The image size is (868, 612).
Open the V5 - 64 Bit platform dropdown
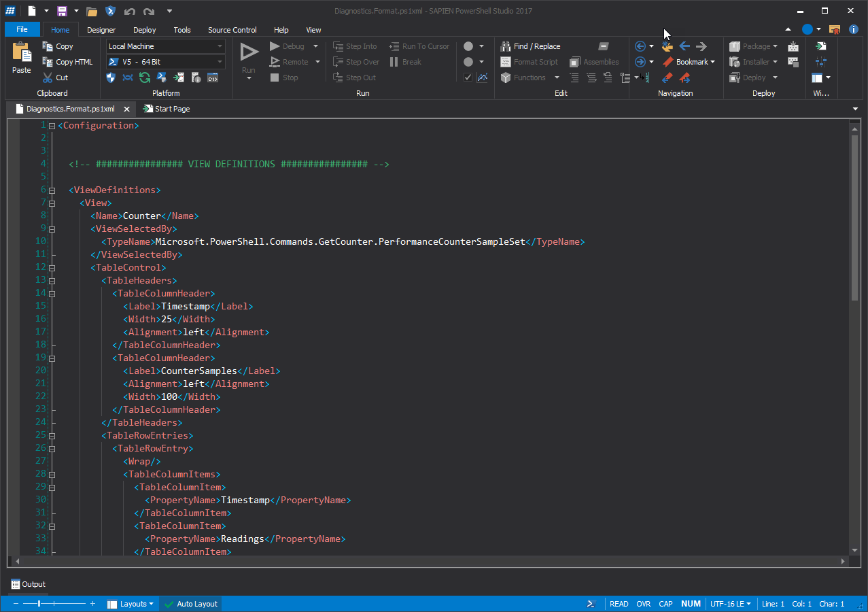[x=218, y=62]
